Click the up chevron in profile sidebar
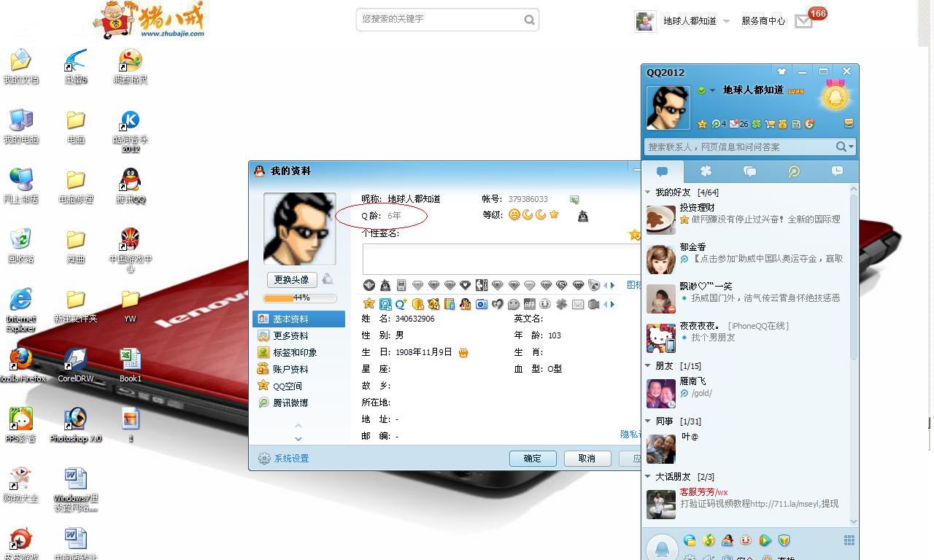Image resolution: width=934 pixels, height=560 pixels. tap(298, 425)
